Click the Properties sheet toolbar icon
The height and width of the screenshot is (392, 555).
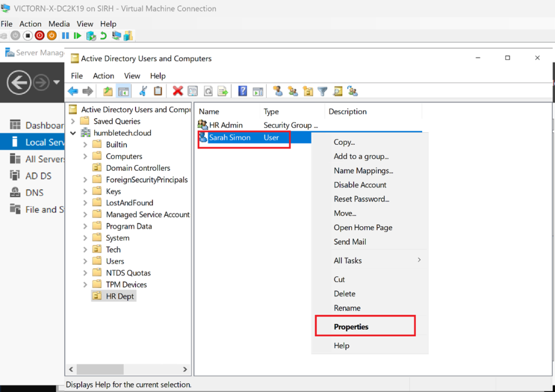pyautogui.click(x=193, y=92)
